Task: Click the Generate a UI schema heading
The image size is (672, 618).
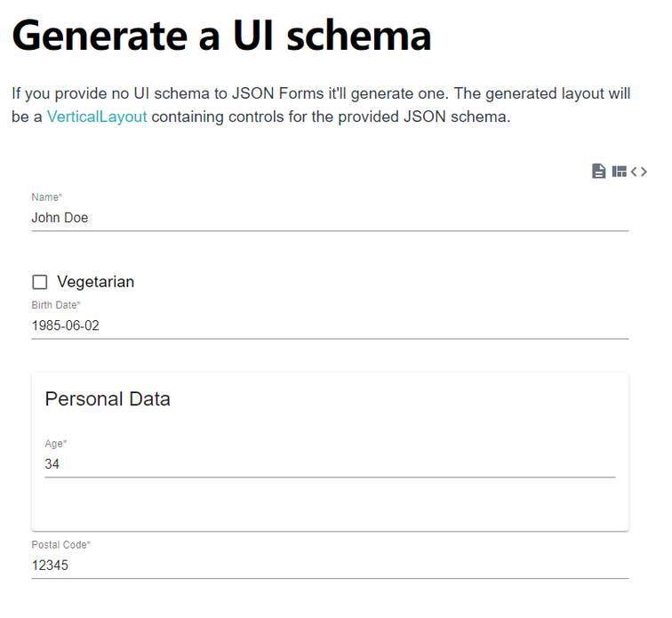Action: pos(221,36)
